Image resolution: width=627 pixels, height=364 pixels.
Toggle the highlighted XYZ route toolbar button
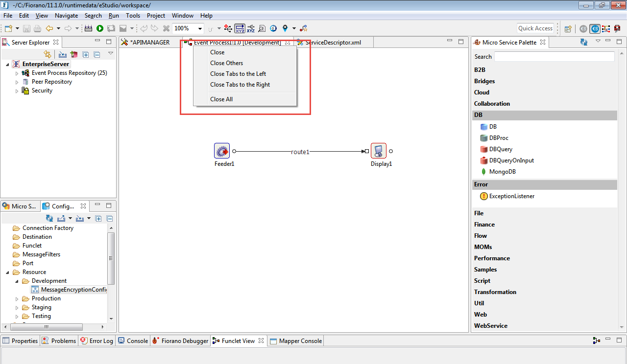[240, 28]
